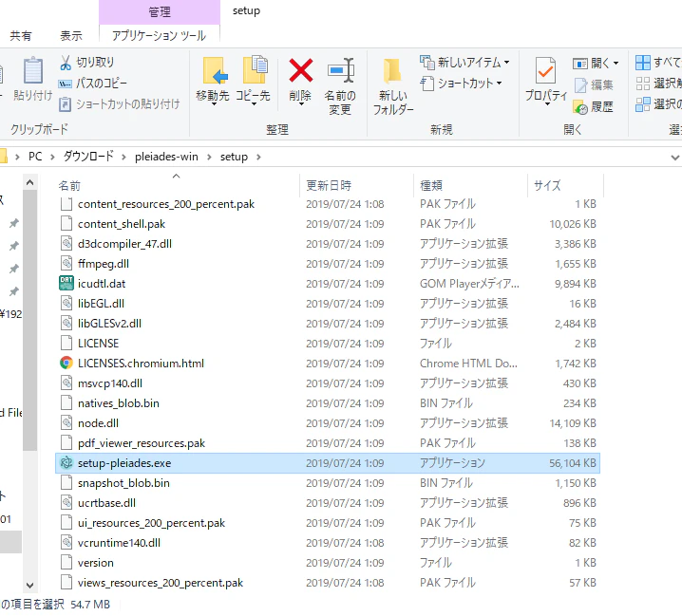
Task: Expand the Shortcut (ショートカット) dropdown arrow
Action: point(499,84)
